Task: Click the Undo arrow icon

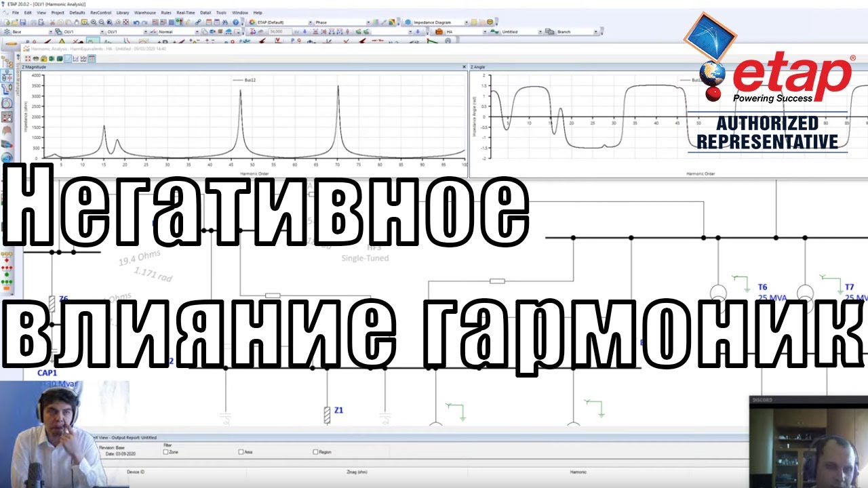Action: tap(136, 22)
